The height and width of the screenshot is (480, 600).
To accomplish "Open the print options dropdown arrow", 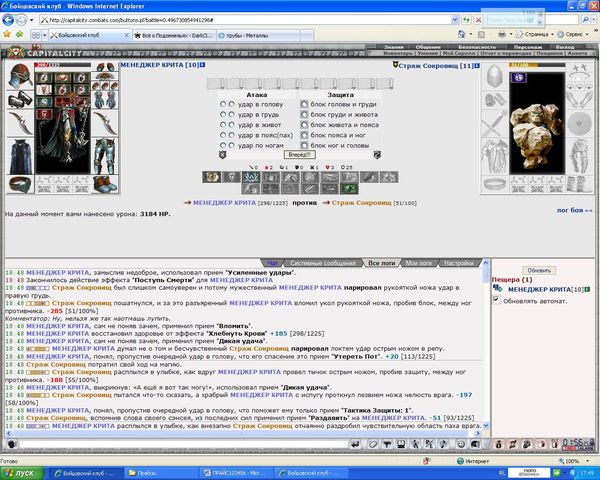I will point(511,34).
